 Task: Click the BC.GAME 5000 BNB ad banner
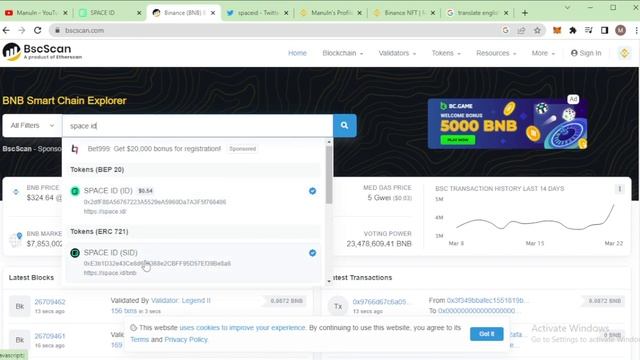[x=507, y=124]
